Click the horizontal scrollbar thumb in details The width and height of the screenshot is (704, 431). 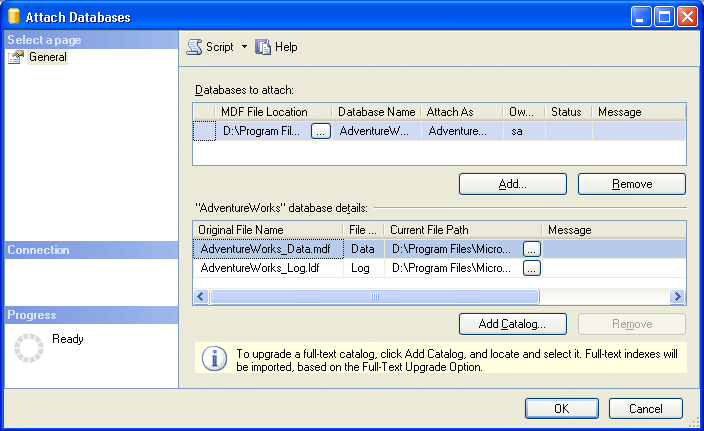375,297
